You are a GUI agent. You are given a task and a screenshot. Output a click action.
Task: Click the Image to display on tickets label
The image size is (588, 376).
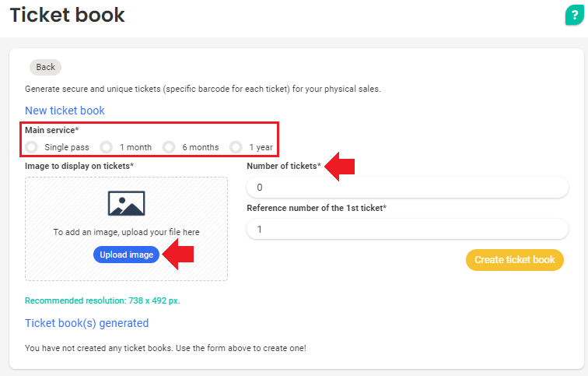coord(79,166)
